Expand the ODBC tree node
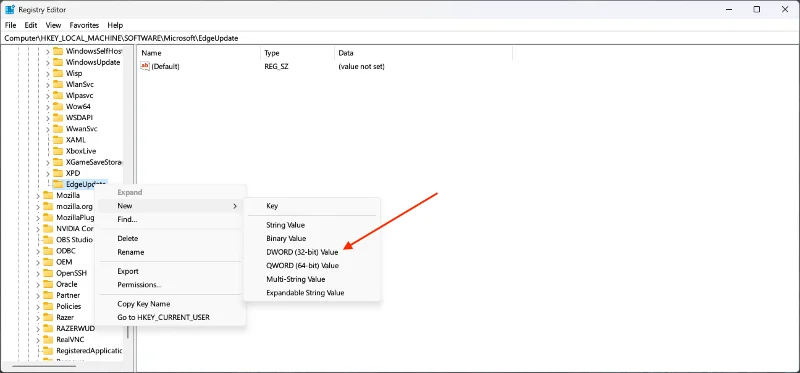Screen dimensions: 800x373 click(38, 251)
